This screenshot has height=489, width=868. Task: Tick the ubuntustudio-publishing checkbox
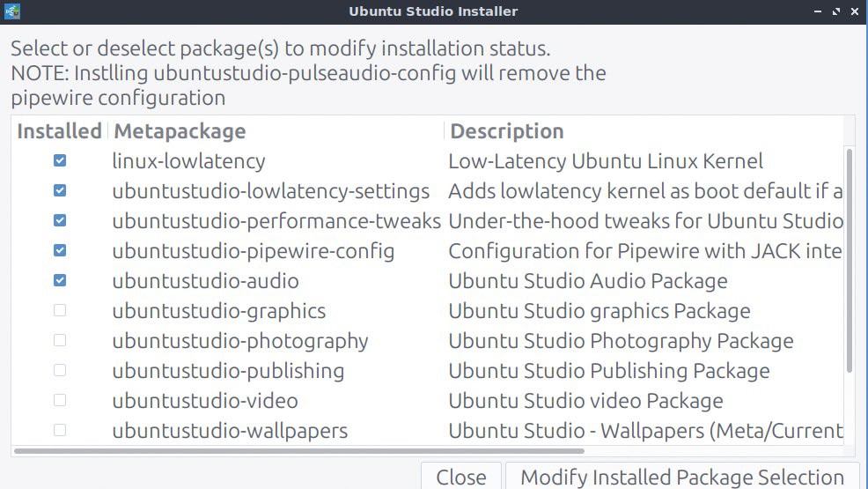pyautogui.click(x=60, y=370)
